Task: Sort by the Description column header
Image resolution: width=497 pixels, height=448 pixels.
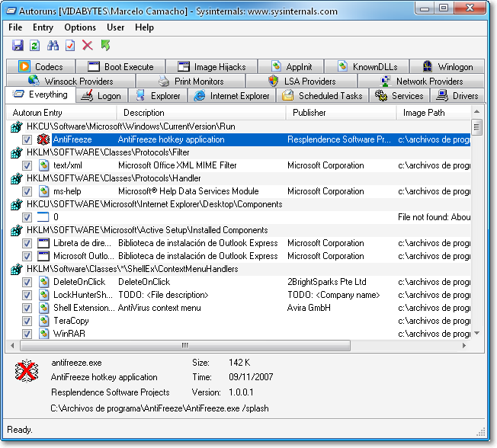Action: (x=201, y=113)
